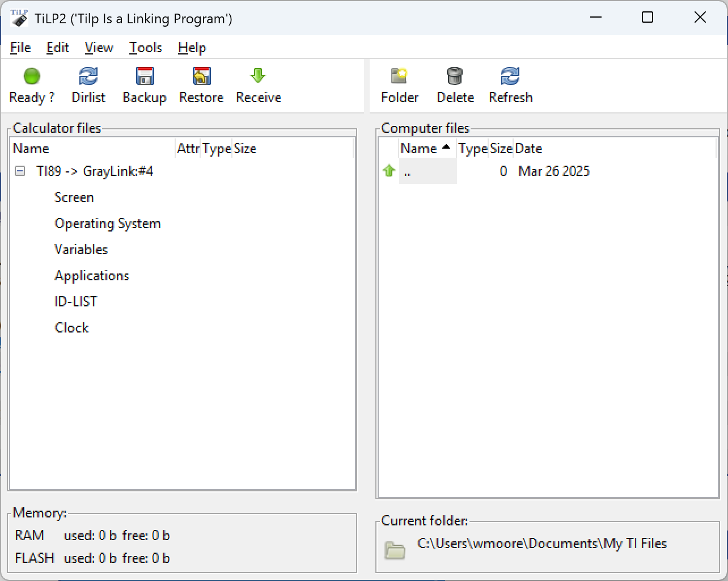Open the Help menu

[192, 48]
